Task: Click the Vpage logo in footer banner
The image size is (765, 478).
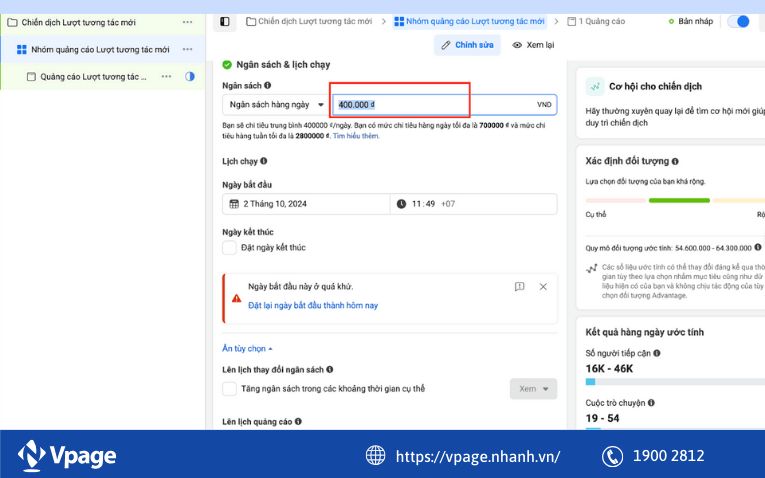Action: pos(67,456)
